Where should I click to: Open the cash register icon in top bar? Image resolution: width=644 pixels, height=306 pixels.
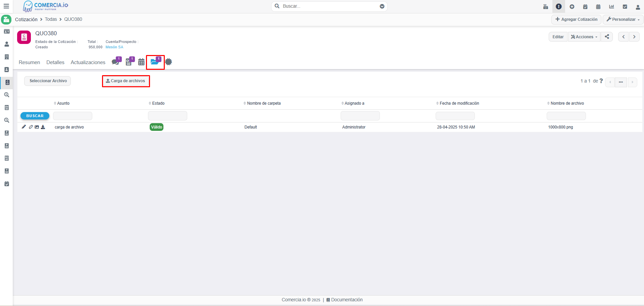coord(545,7)
